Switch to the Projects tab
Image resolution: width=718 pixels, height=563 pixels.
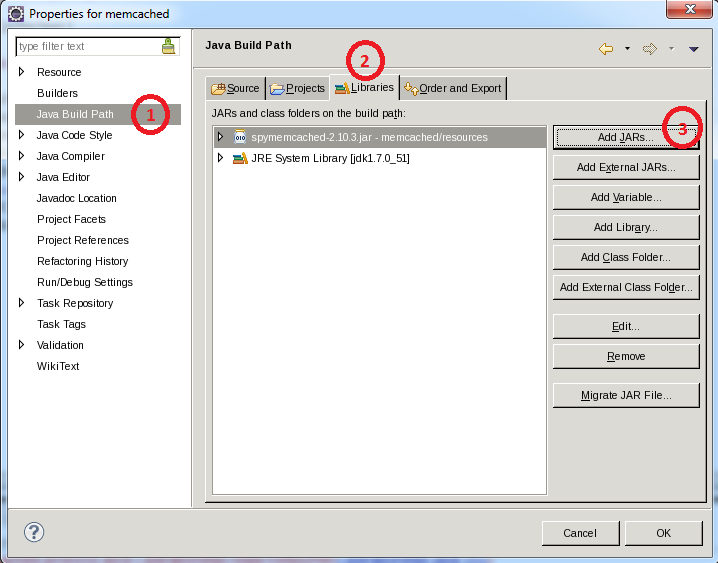coord(297,88)
